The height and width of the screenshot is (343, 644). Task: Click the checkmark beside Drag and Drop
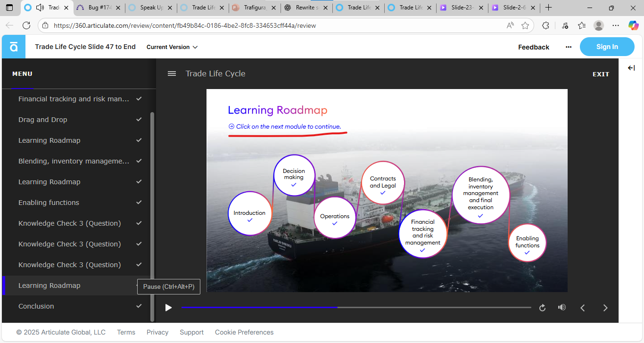139,120
